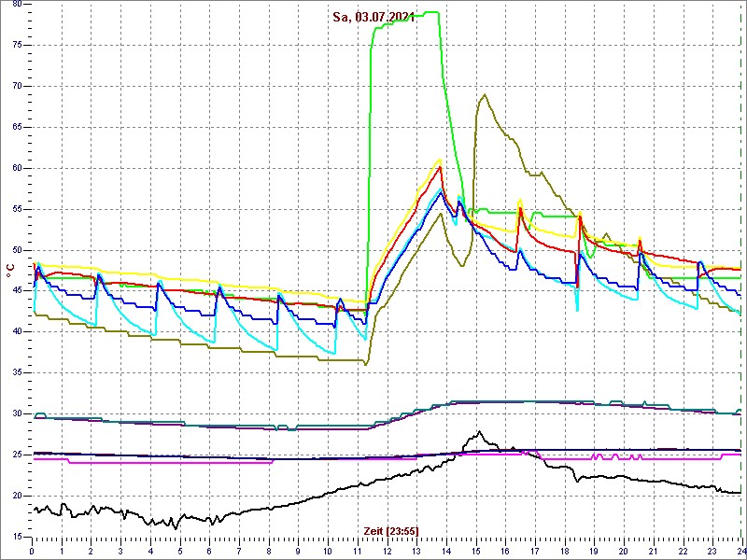Click hour 19 on the time axis
This screenshot has width=747, height=560.
click(594, 552)
